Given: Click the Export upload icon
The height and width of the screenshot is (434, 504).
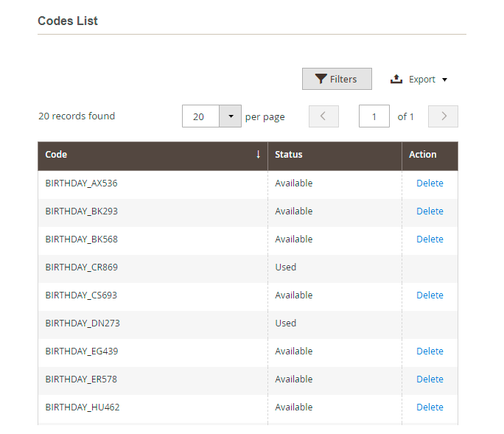Looking at the screenshot, I should 396,80.
